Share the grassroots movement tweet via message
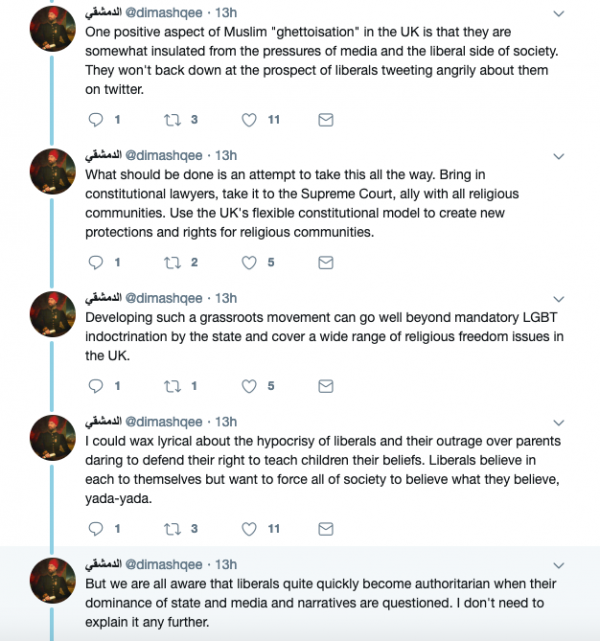The image size is (600, 641). pos(325,386)
